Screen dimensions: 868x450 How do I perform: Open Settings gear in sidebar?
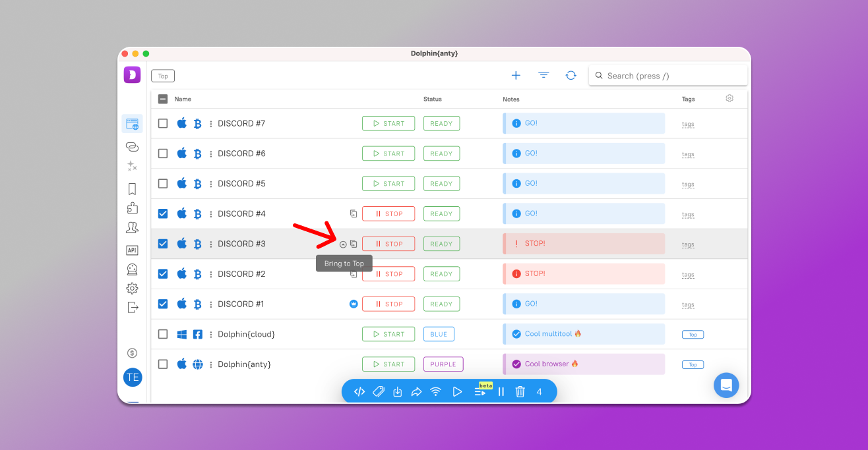tap(132, 289)
